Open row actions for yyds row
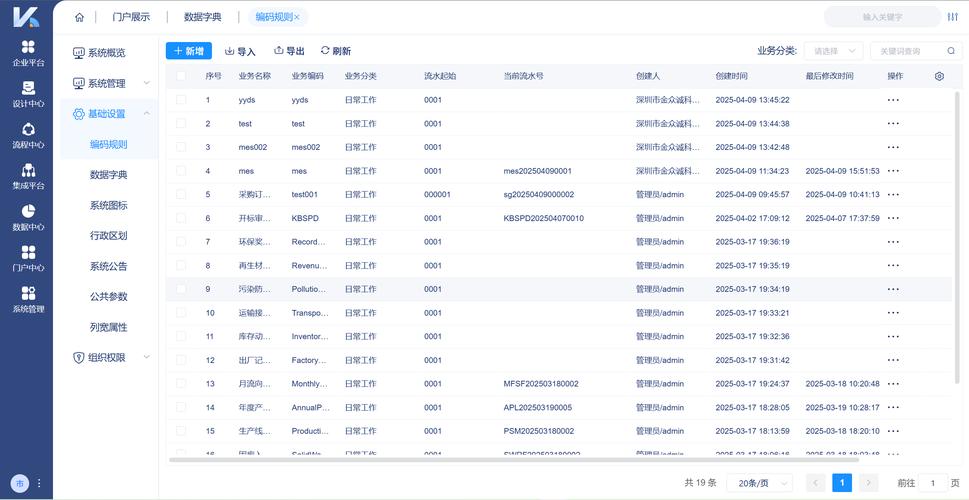 [x=893, y=100]
